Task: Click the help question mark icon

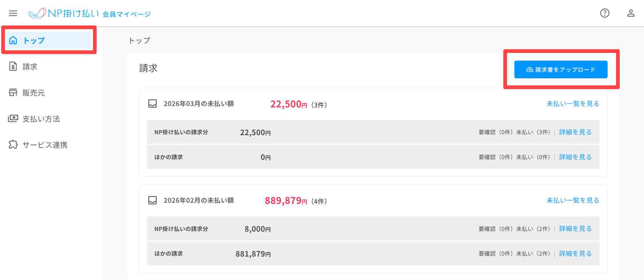Action: point(605,13)
